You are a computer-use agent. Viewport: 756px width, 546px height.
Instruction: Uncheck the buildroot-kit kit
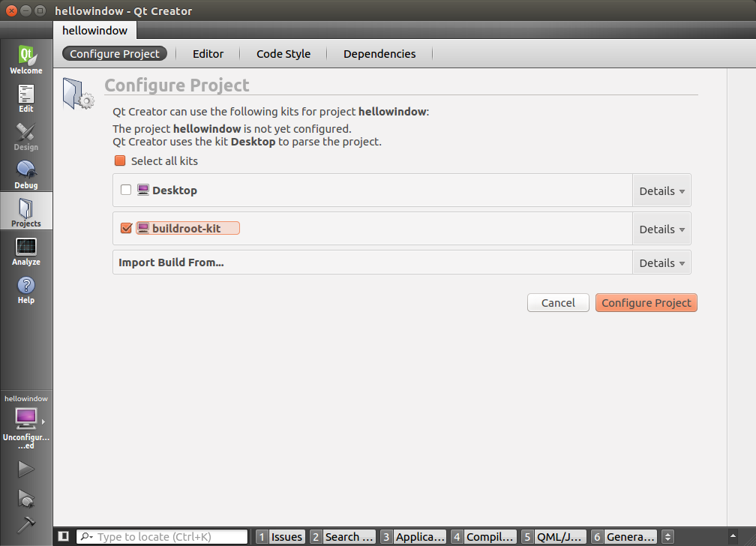pyautogui.click(x=126, y=228)
